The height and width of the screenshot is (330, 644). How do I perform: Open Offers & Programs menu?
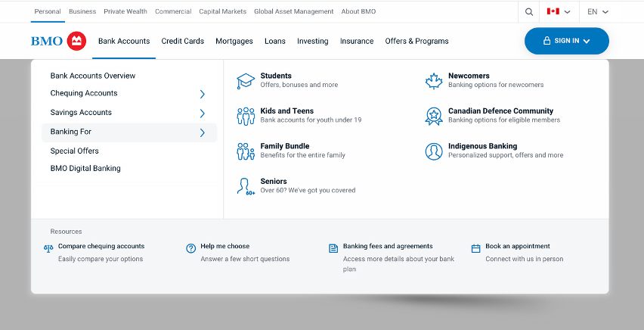click(416, 41)
